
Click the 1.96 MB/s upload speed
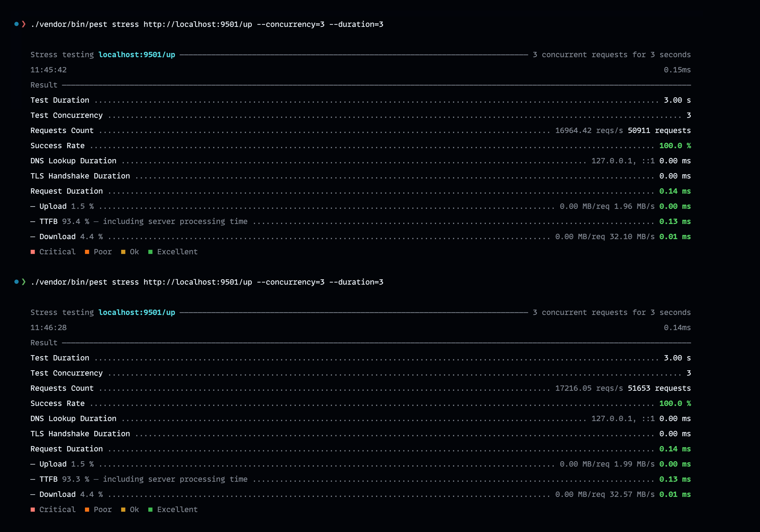pos(634,206)
